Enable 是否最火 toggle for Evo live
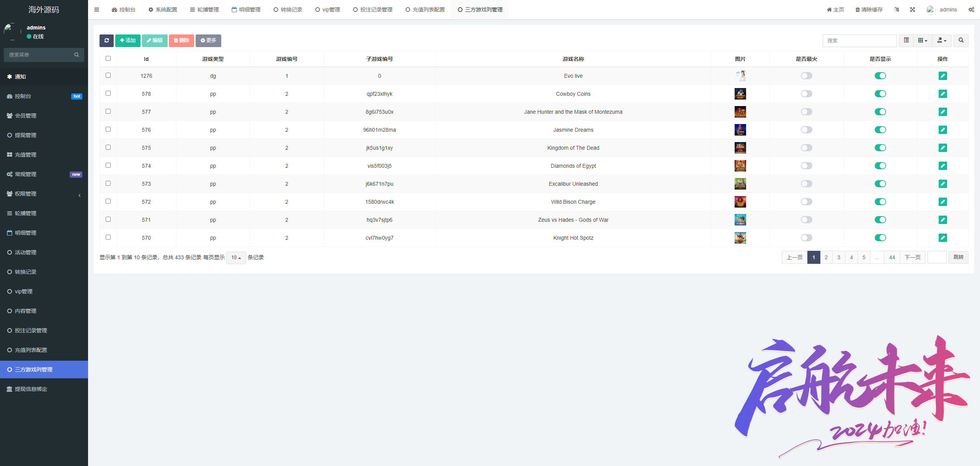The image size is (980, 466). click(806, 76)
